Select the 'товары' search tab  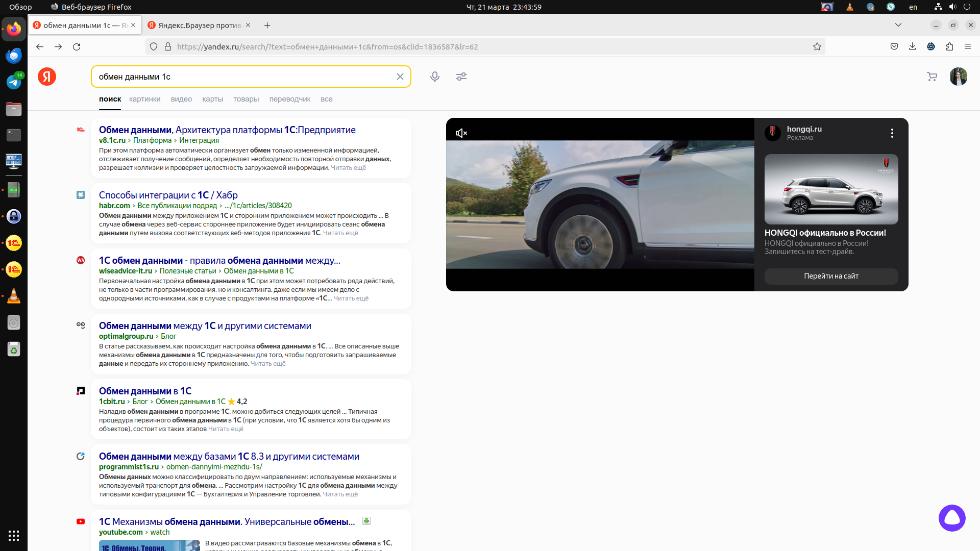246,99
